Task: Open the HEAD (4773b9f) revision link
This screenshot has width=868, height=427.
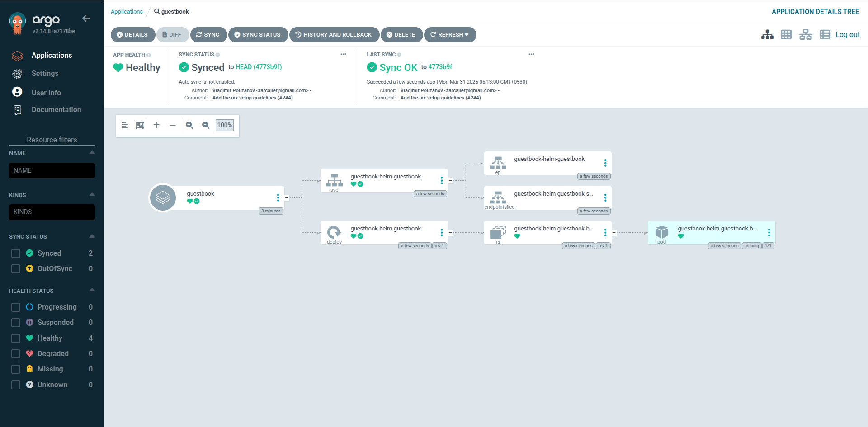Action: click(259, 67)
